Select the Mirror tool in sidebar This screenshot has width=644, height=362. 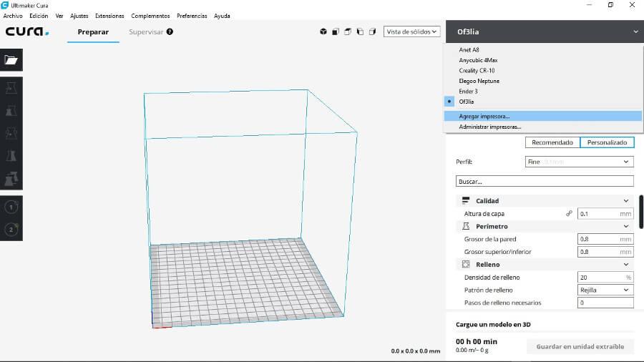(11, 155)
